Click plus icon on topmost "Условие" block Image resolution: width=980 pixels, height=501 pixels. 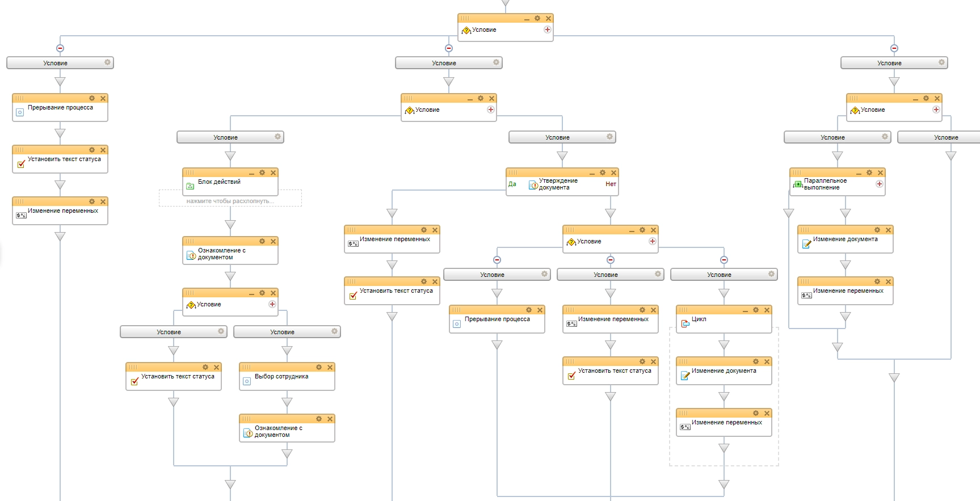click(x=548, y=30)
